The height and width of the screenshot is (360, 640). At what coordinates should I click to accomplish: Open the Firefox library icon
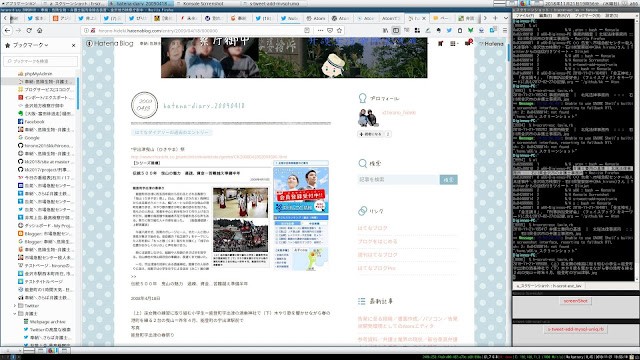coord(385,30)
